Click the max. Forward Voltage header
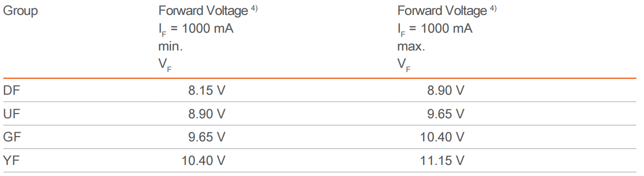The width and height of the screenshot is (644, 176). click(x=447, y=38)
